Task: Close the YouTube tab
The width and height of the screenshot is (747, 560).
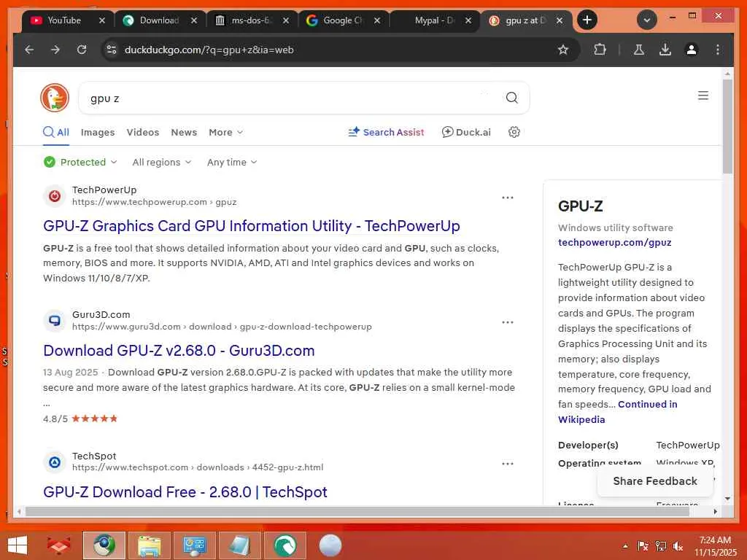Action: click(102, 20)
